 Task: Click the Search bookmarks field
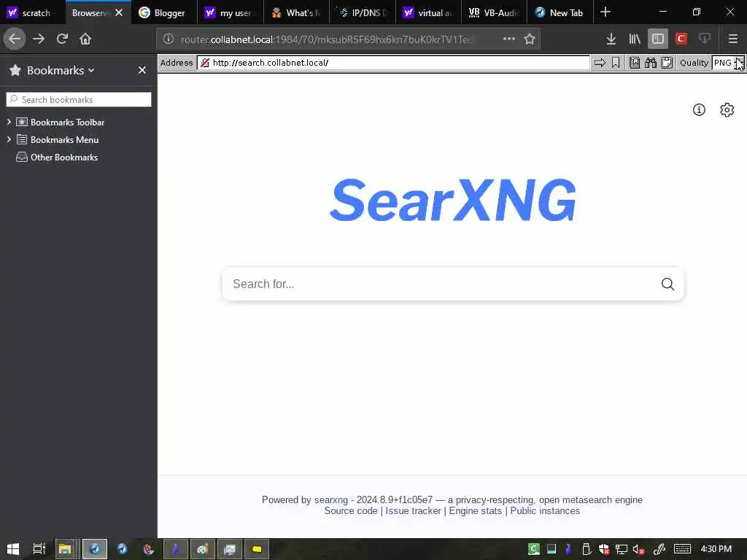tap(79, 99)
